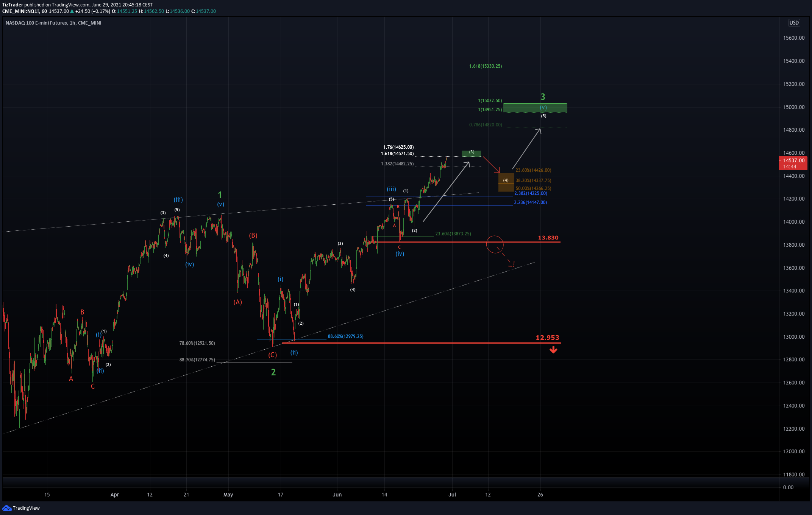Select the CME_MINI:NQ1! symbol text
The width and height of the screenshot is (812, 515).
click(21, 11)
